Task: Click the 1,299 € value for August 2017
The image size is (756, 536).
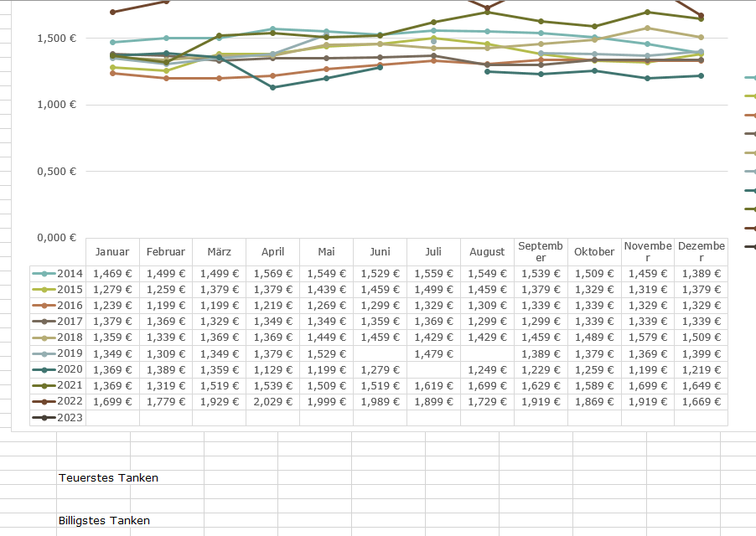Action: pyautogui.click(x=487, y=322)
